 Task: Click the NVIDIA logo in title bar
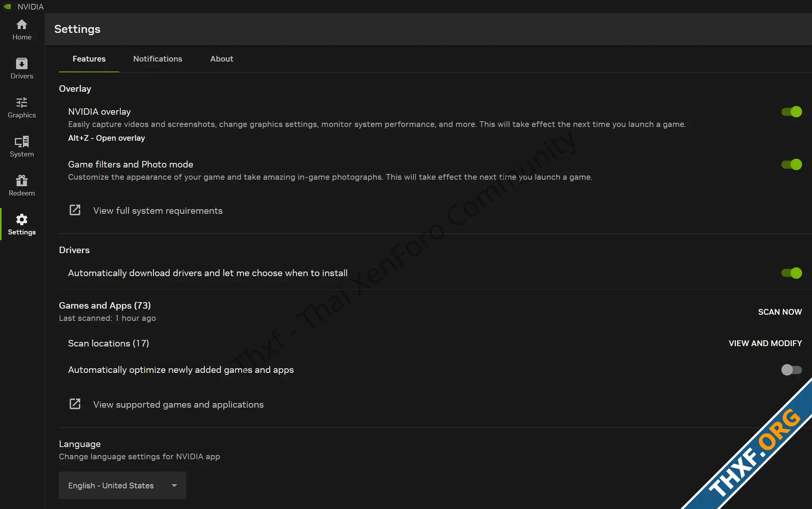tap(7, 7)
